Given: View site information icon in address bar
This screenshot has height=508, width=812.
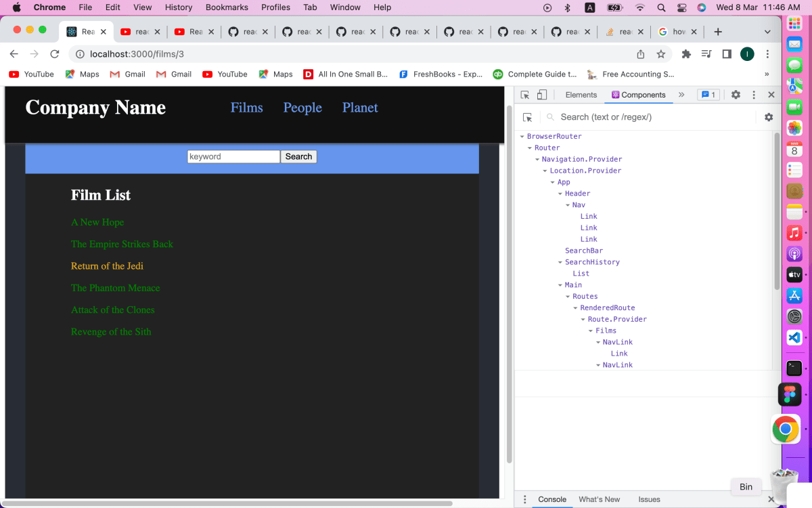Looking at the screenshot, I should [79, 54].
